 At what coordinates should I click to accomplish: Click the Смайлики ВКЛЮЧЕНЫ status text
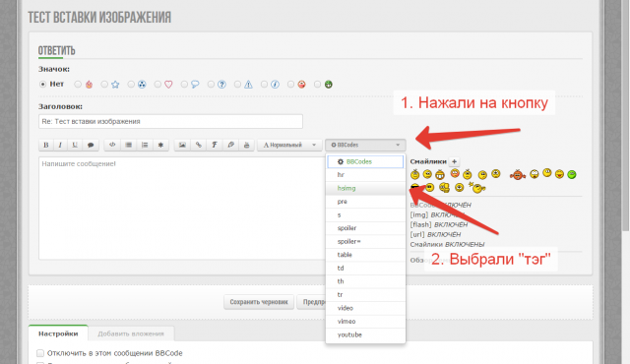click(x=447, y=244)
